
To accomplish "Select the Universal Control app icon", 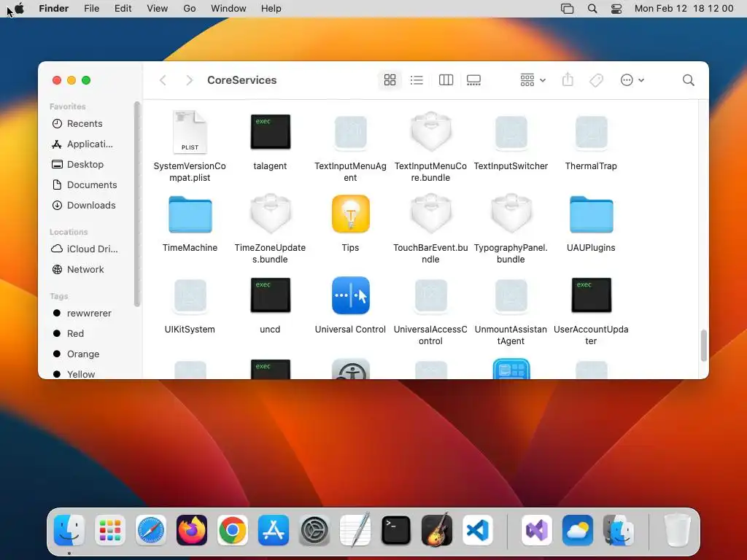I will tap(350, 295).
